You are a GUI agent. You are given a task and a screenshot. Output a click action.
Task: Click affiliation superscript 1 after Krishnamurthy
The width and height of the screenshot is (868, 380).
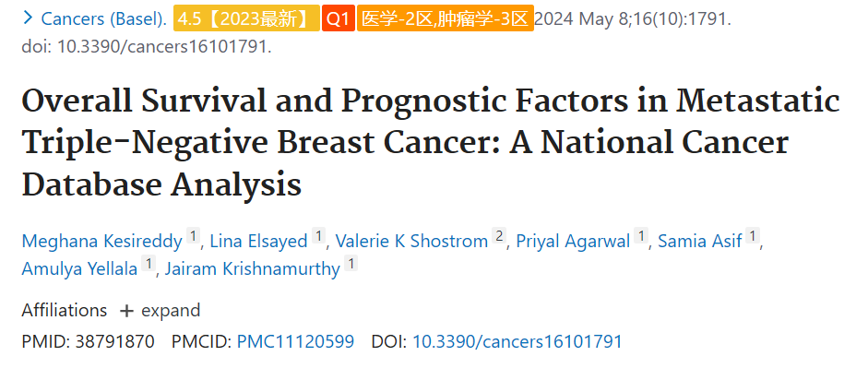pyautogui.click(x=351, y=264)
